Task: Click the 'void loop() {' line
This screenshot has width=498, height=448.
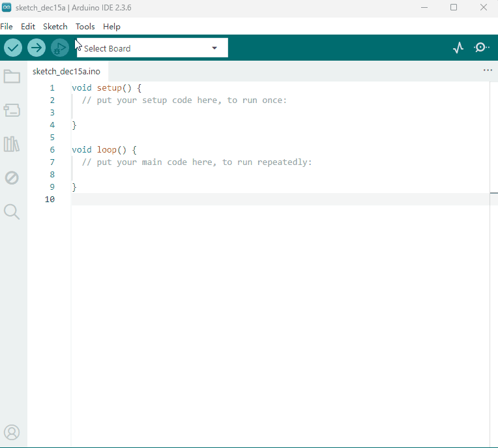Action: pos(104,150)
